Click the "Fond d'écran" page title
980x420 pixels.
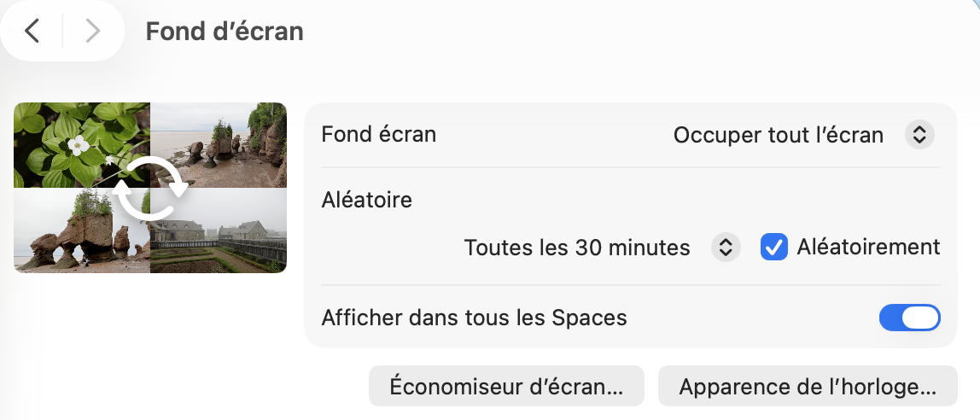tap(225, 32)
